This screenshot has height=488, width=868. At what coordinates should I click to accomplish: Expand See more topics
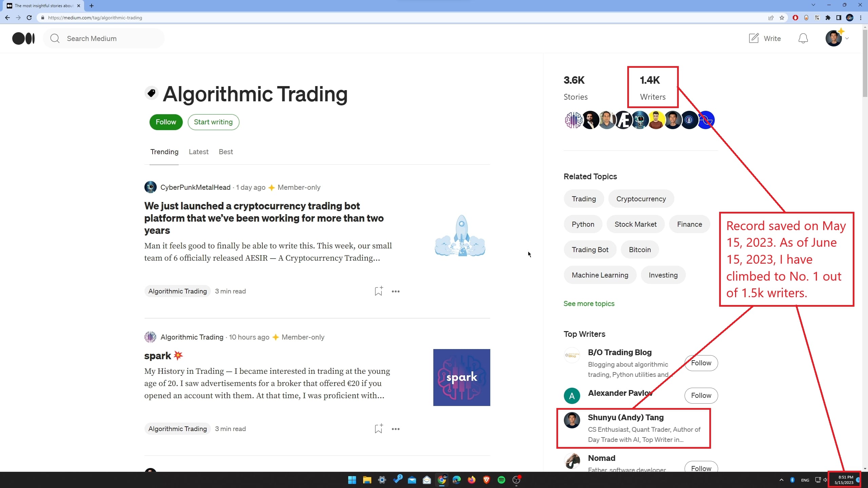coord(589,304)
